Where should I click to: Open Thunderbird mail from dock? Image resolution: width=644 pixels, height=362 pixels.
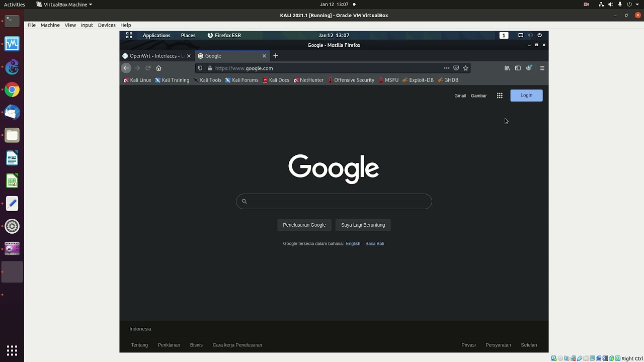tap(12, 113)
